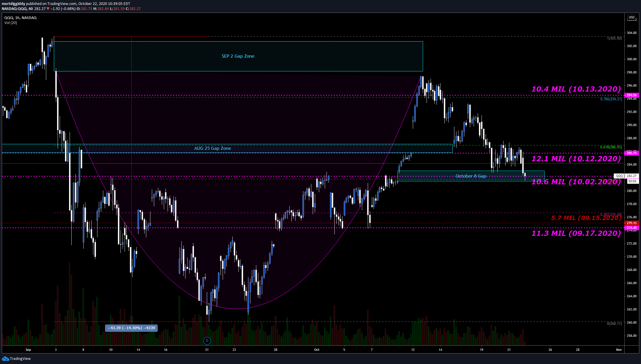
Task: Click the 275.13 red price tag
Action: (631, 223)
